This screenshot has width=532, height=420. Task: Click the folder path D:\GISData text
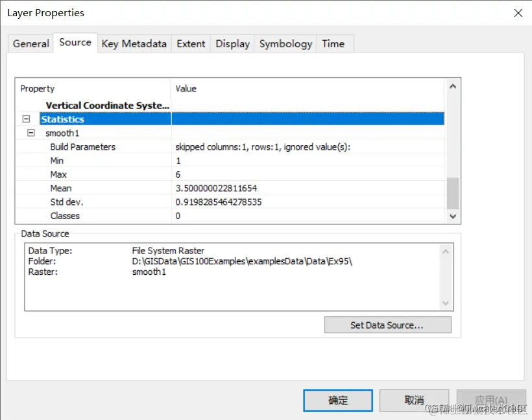[x=242, y=261]
